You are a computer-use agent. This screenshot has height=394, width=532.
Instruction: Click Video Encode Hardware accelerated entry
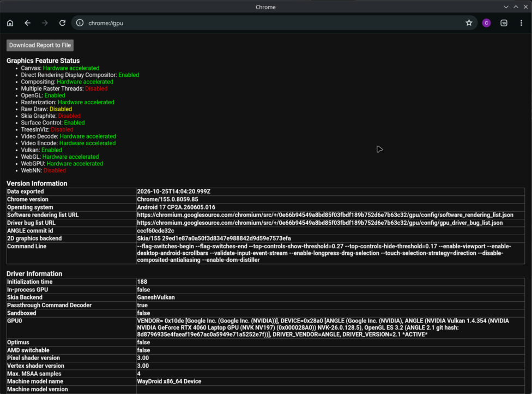68,143
